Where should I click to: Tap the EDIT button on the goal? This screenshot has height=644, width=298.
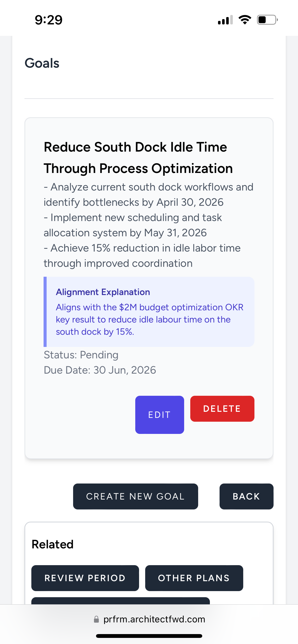[159, 415]
